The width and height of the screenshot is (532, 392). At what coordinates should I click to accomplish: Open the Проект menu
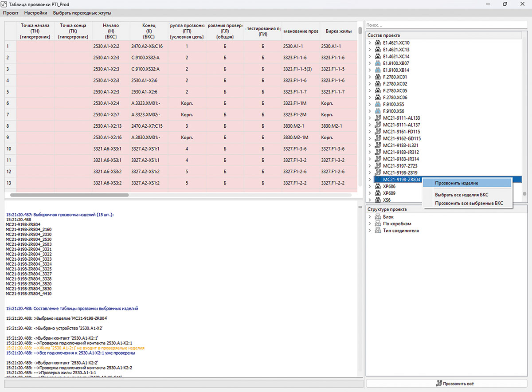[x=11, y=13]
